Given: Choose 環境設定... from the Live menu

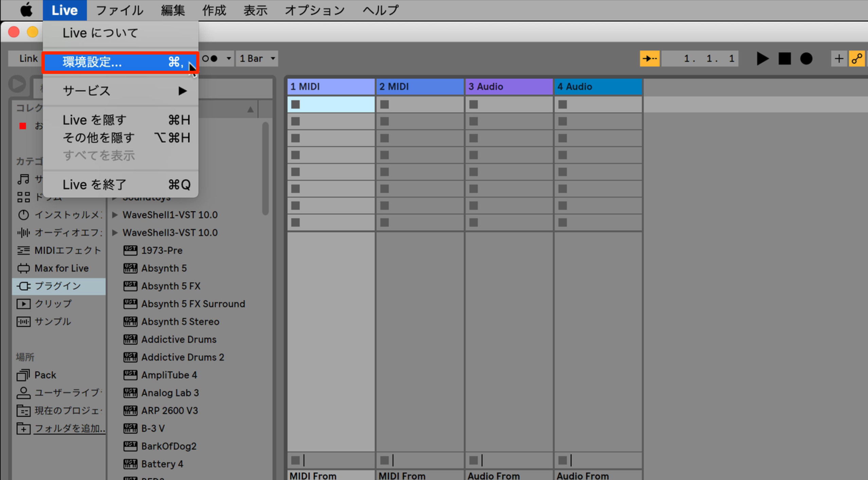Looking at the screenshot, I should point(121,62).
